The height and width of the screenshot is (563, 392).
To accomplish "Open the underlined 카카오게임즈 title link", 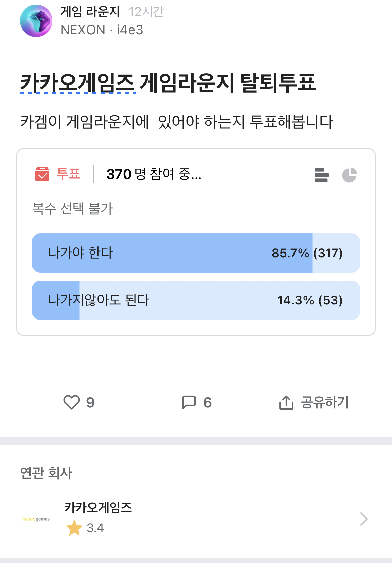I will point(77,83).
